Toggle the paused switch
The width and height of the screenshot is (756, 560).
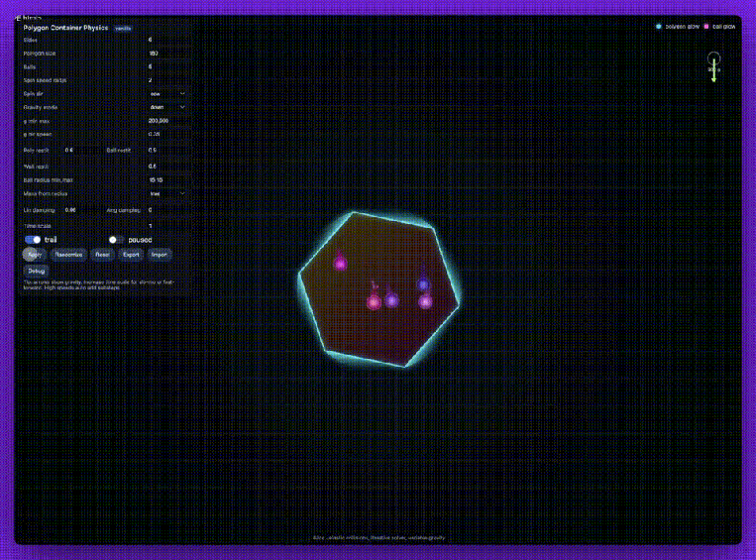point(116,240)
